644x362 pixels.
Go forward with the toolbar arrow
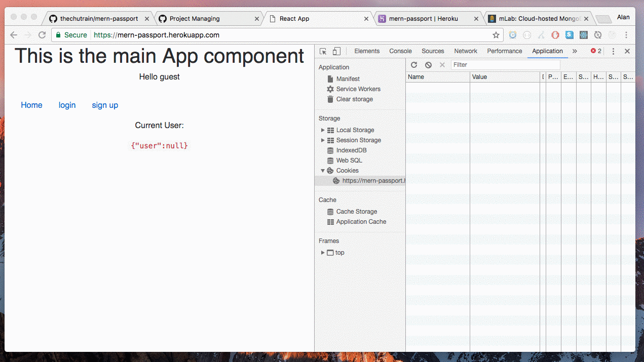[28, 35]
